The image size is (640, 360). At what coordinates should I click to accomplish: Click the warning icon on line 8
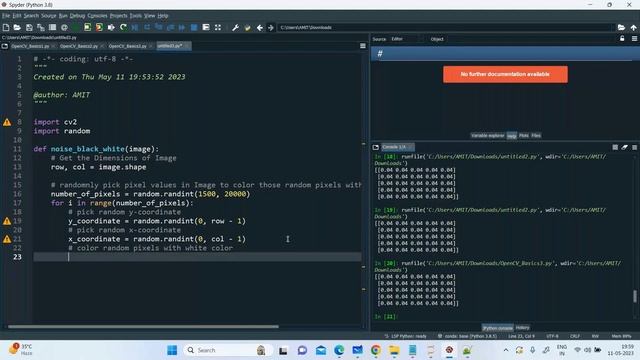(7, 122)
